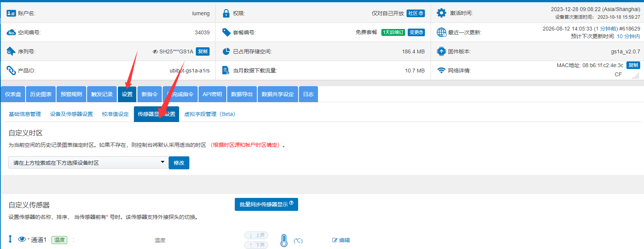This screenshot has height=249, width=644.
Task: Switch to the 预警规则 alert rules tab
Action: click(x=71, y=94)
